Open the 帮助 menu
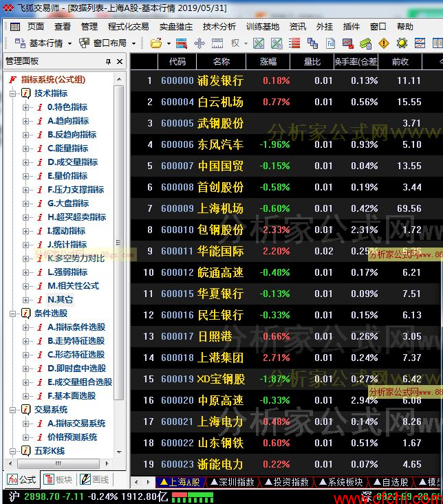 tap(404, 27)
